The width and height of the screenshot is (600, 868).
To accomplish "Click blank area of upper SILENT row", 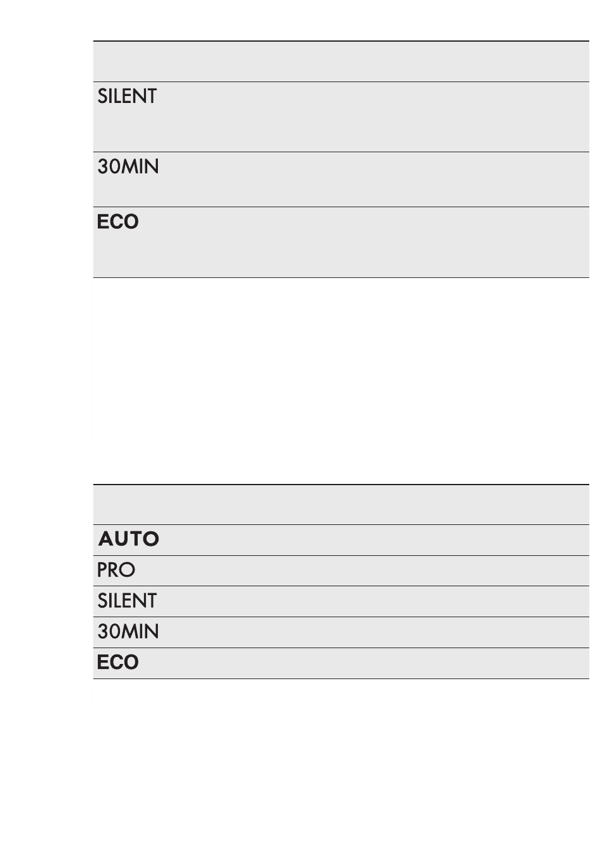I will click(374, 117).
